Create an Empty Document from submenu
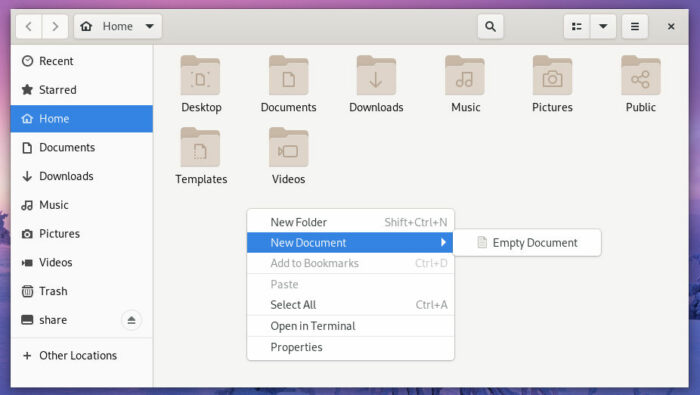 point(528,242)
